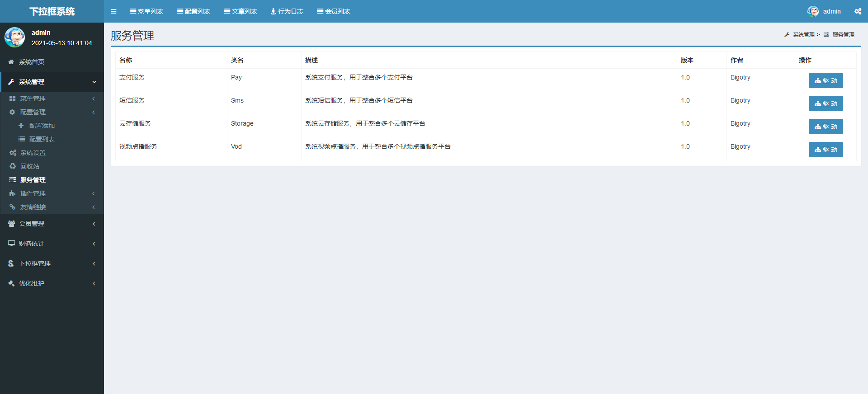Screen dimensions: 868x394
Task: Click the link icon beside 友情链接
Action: click(13, 207)
